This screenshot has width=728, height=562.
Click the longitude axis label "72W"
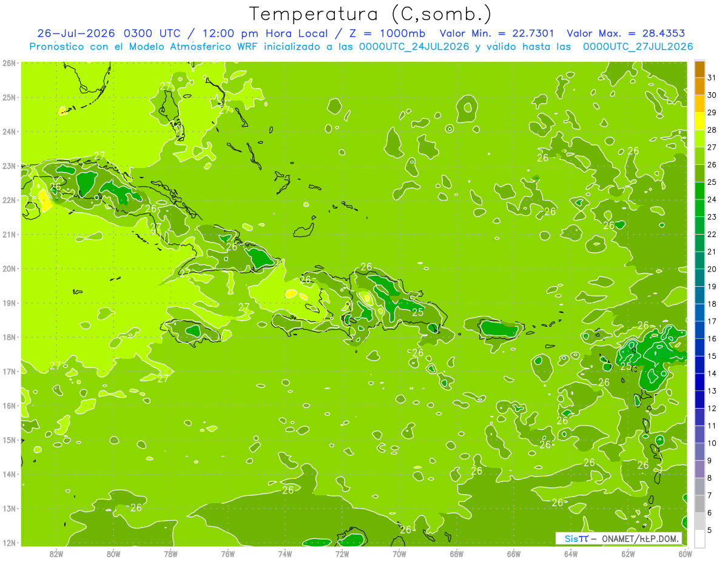342,554
